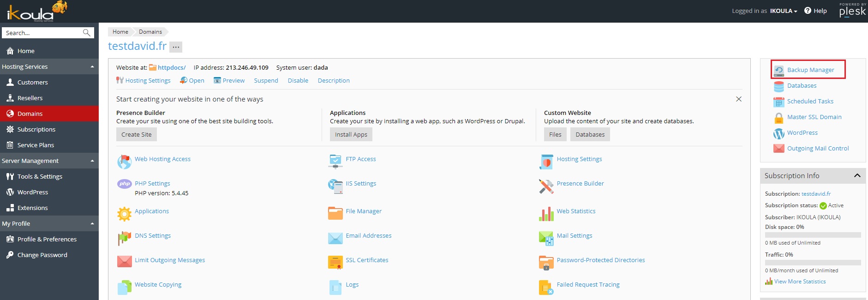Click the Create Site button

coord(137,134)
